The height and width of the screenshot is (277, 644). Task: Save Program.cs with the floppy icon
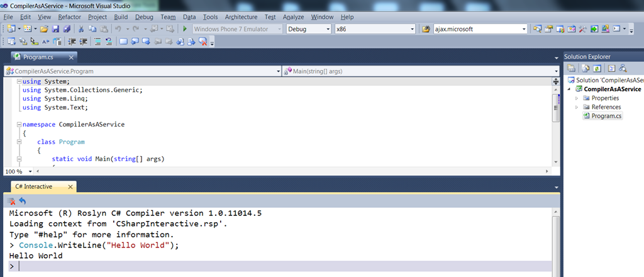tap(55, 29)
